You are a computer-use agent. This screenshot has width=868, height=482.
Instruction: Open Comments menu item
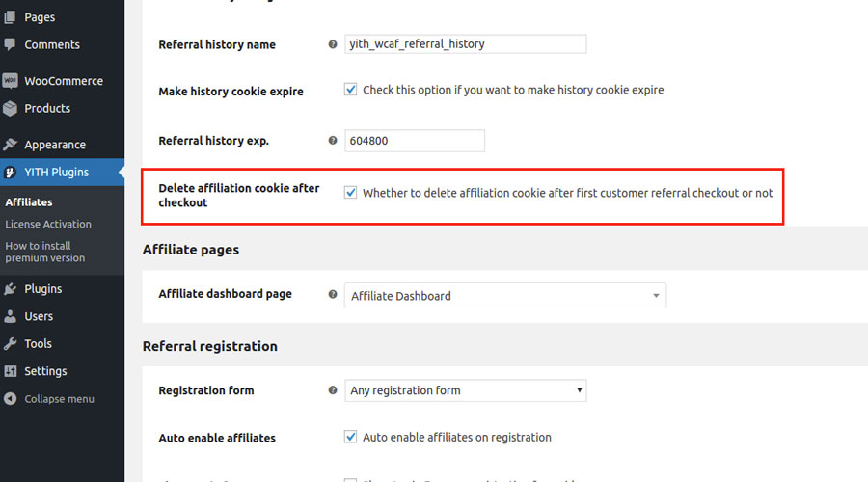(x=52, y=44)
